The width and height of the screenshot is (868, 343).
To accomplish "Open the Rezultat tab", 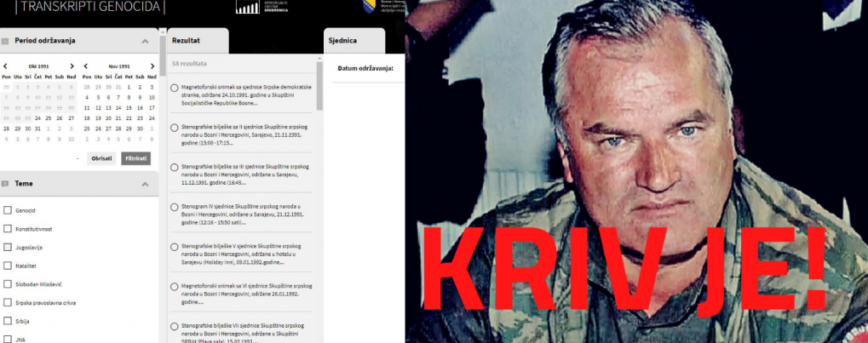I will (198, 41).
